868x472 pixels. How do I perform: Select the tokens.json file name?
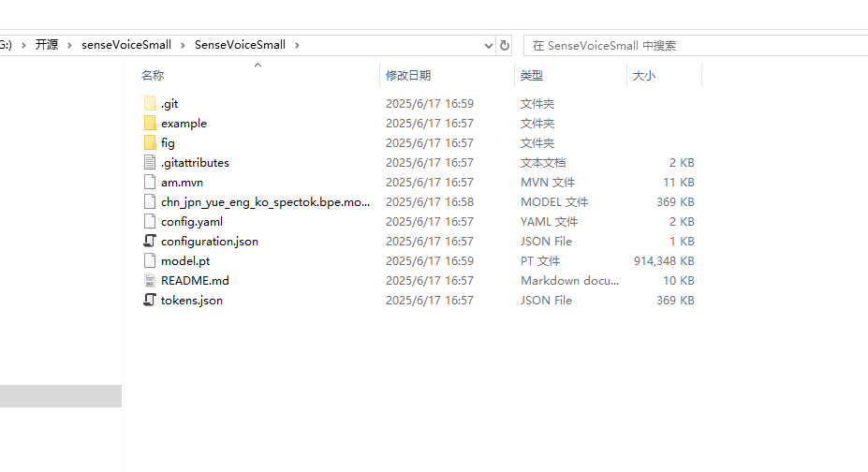pyautogui.click(x=192, y=300)
